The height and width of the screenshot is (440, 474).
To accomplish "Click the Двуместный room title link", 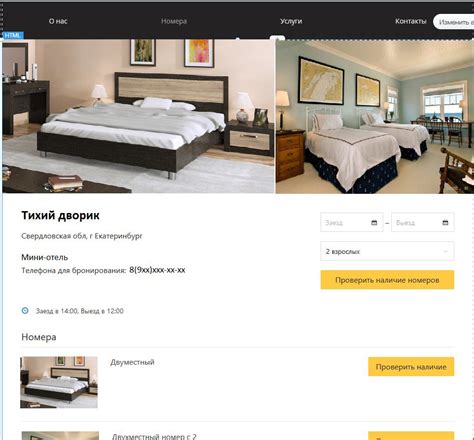I will pos(132,362).
